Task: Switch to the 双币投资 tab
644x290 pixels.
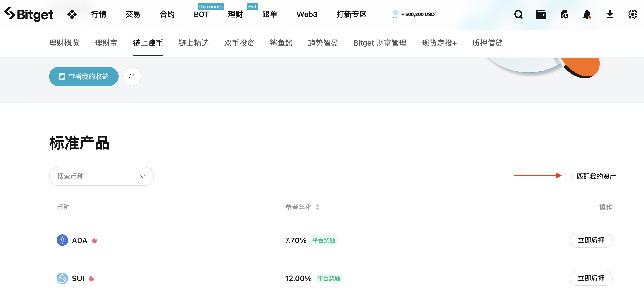Action: coord(239,43)
